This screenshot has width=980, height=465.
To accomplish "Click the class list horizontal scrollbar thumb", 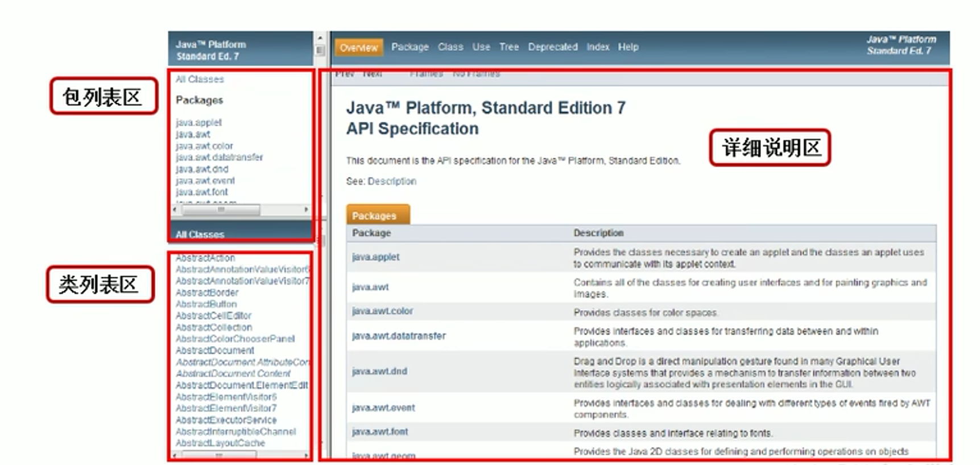I will coord(220,455).
